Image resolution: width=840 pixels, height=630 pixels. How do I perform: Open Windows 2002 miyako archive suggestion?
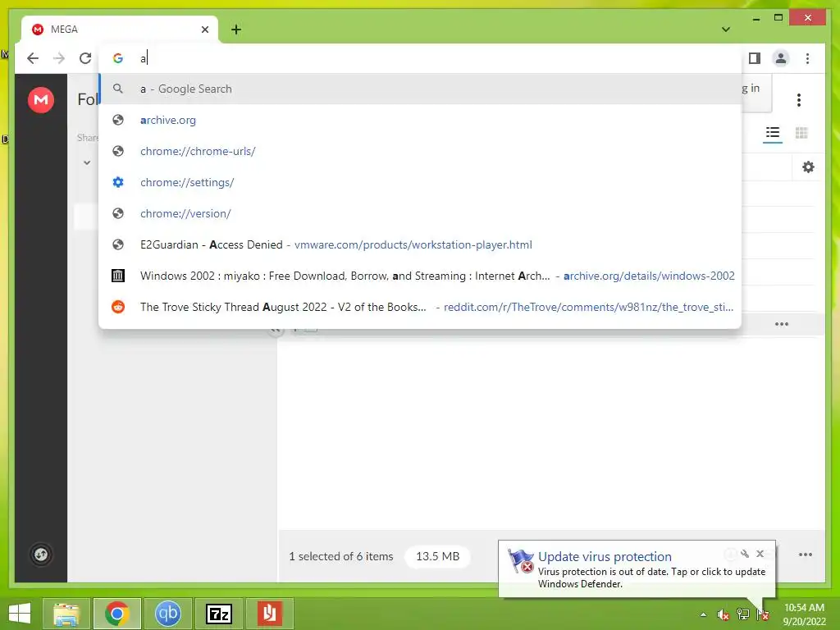coord(420,276)
